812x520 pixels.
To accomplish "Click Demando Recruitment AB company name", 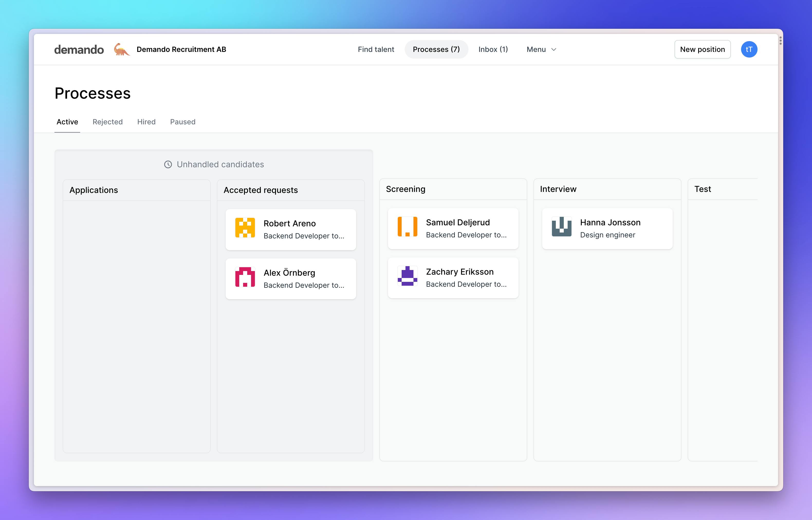I will coord(181,49).
